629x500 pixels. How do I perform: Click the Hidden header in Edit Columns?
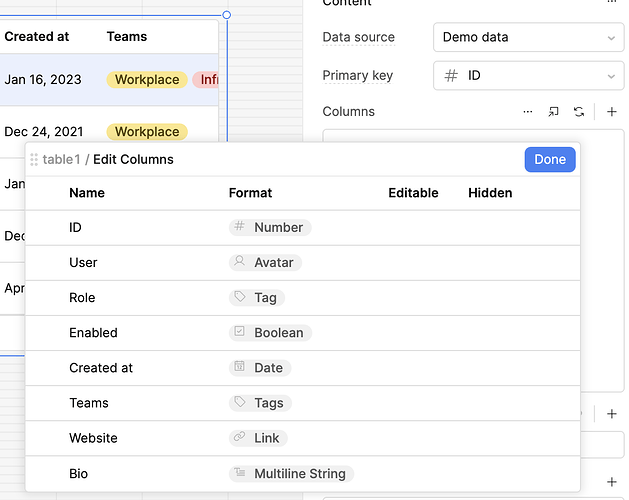pyautogui.click(x=490, y=193)
